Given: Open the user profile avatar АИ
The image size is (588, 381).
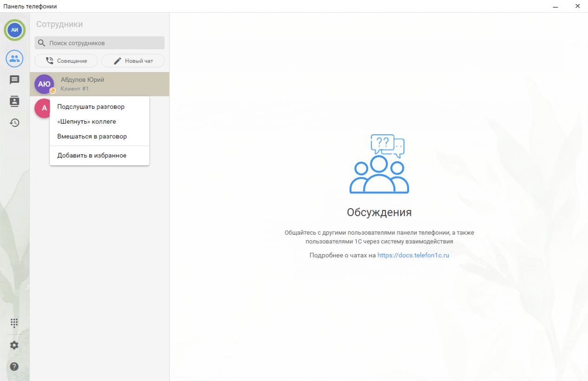Looking at the screenshot, I should point(14,30).
